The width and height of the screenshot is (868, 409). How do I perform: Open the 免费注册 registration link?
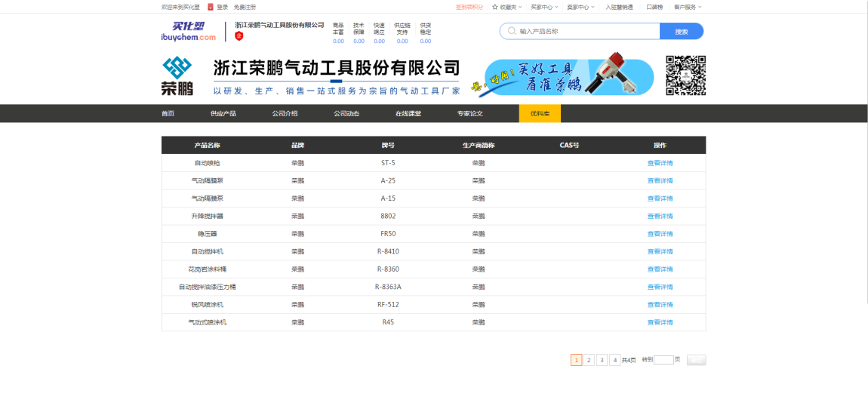245,8
